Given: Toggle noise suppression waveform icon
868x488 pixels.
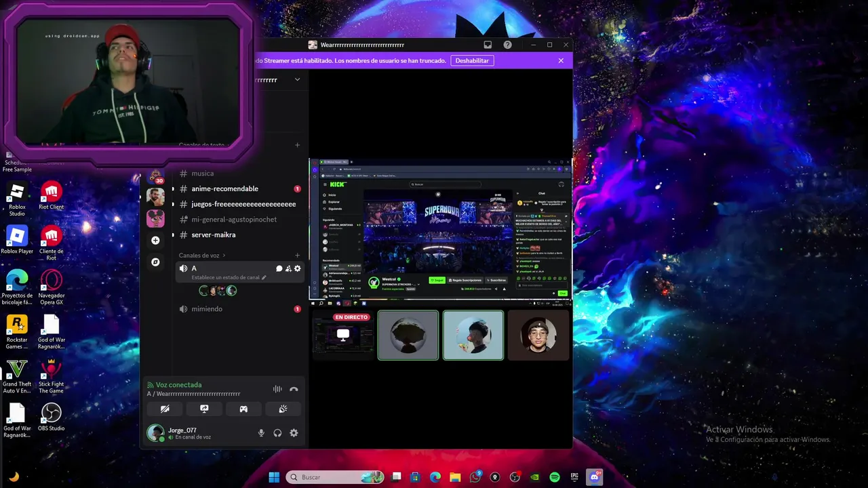Looking at the screenshot, I should [x=277, y=389].
